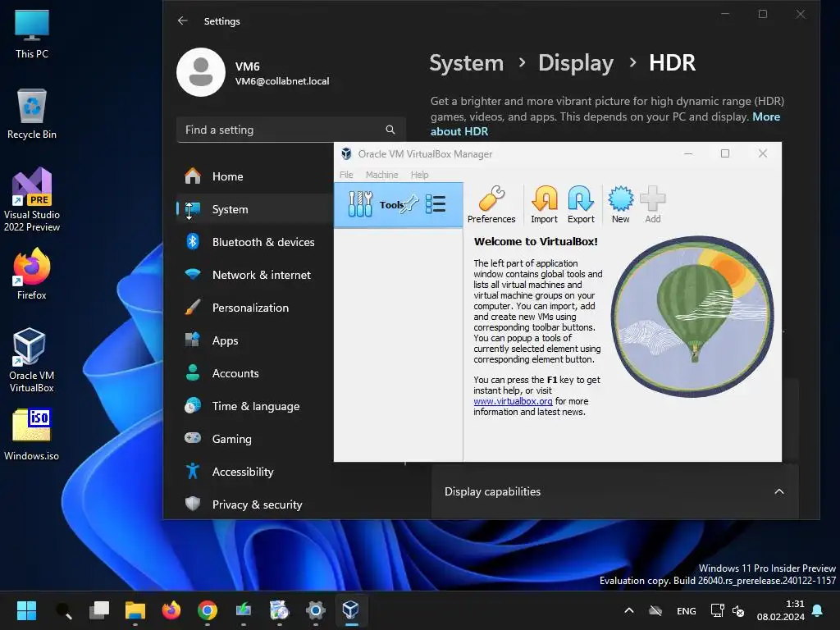Select Visual Studio 2022 Preview shortcut

coord(32,199)
